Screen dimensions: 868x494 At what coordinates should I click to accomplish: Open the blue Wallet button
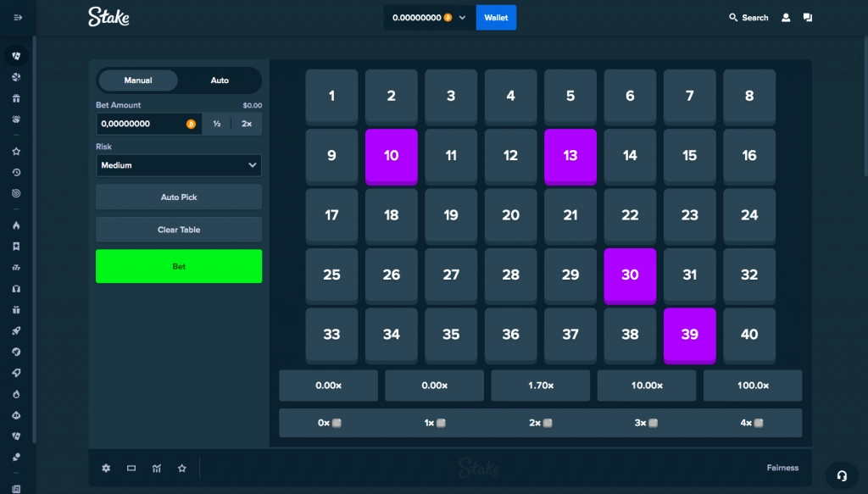(496, 18)
